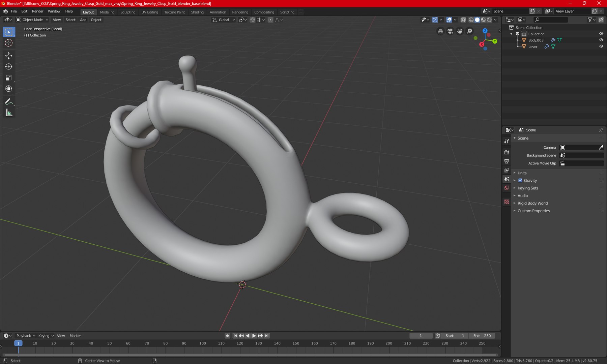Toggle X-ray display
Screen dimensions: 607x364
tap(463, 20)
